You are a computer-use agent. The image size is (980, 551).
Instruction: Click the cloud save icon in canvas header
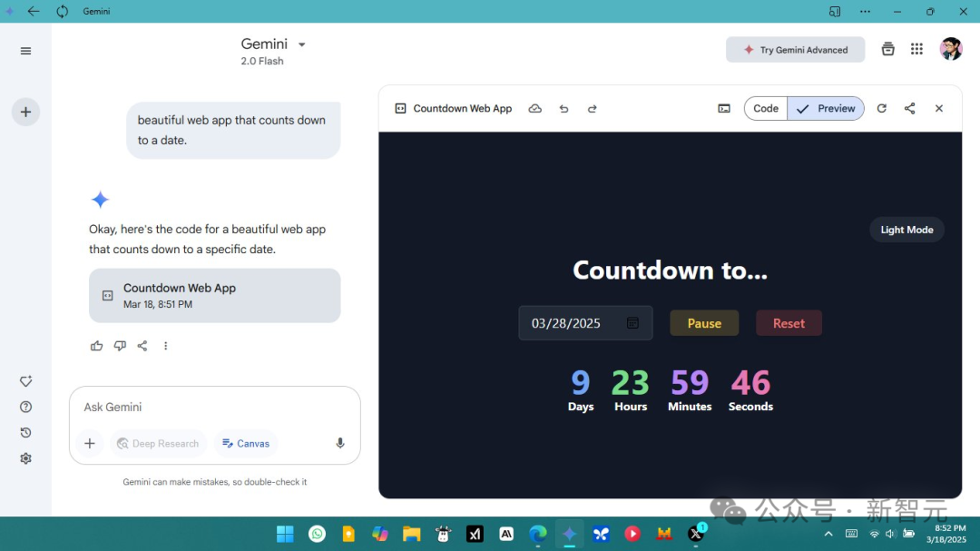tap(535, 108)
